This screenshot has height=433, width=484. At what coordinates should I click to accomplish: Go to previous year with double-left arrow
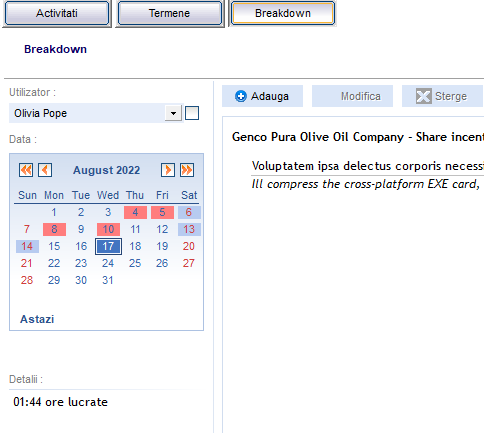click(x=26, y=170)
